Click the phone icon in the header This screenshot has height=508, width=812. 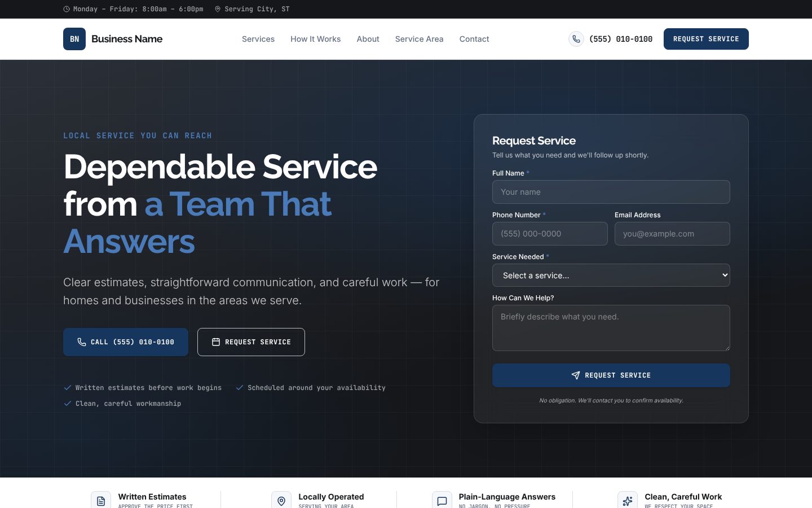(x=576, y=39)
